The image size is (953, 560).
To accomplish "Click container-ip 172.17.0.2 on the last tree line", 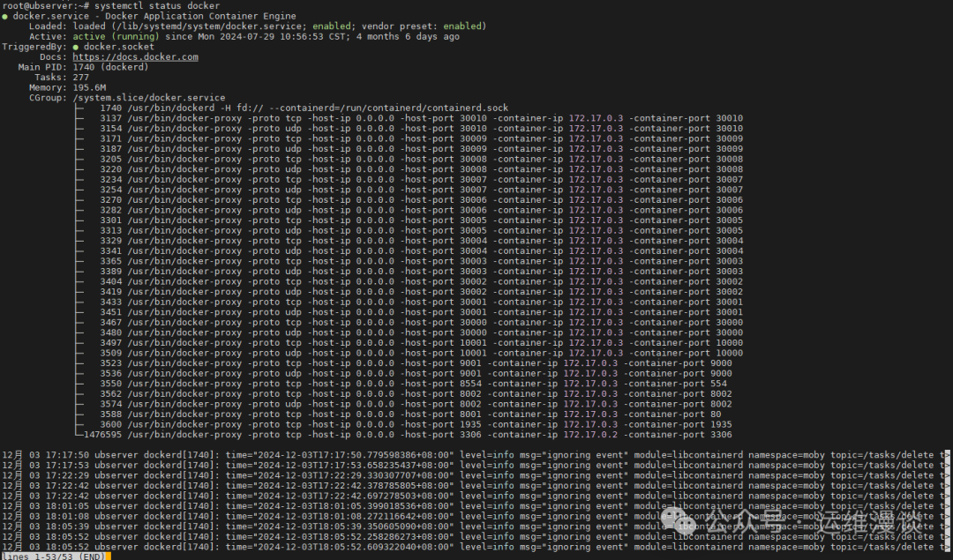I will [x=590, y=435].
